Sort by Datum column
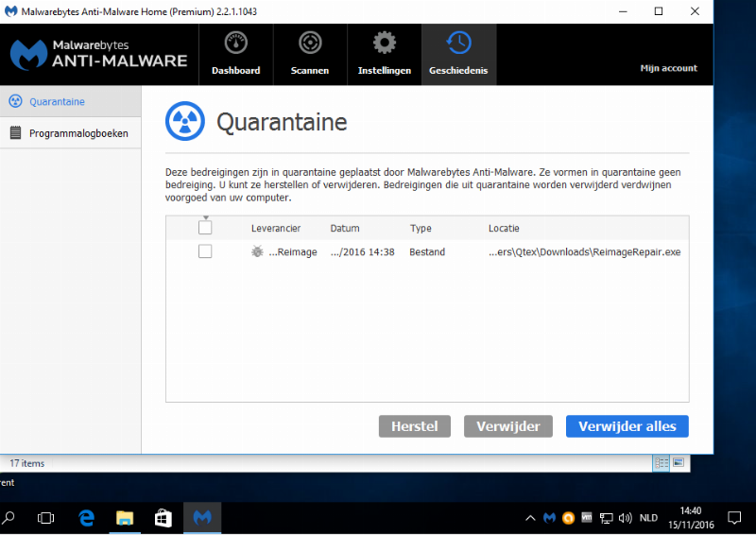The width and height of the screenshot is (756, 535). (x=345, y=228)
